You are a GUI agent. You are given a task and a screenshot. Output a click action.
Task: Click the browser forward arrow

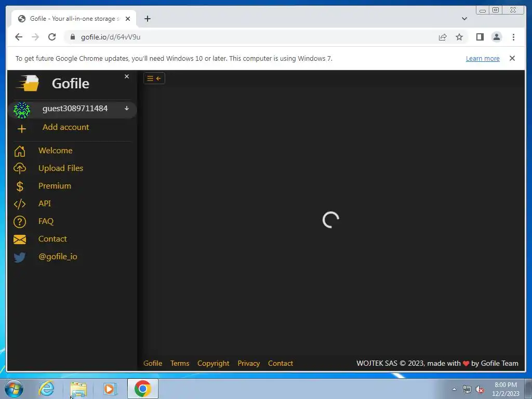[x=35, y=37]
